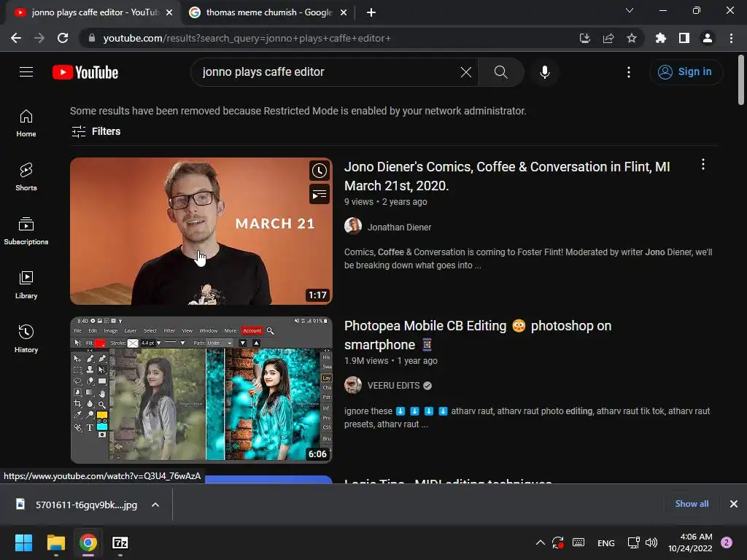747x560 pixels.
Task: Visit the VEERU EDITS channel
Action: 393,386
